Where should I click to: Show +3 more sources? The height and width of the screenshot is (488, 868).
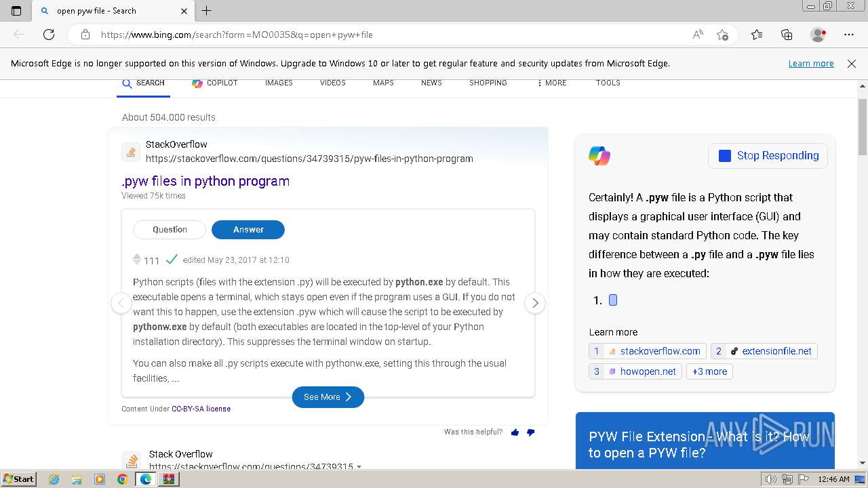[x=709, y=371]
